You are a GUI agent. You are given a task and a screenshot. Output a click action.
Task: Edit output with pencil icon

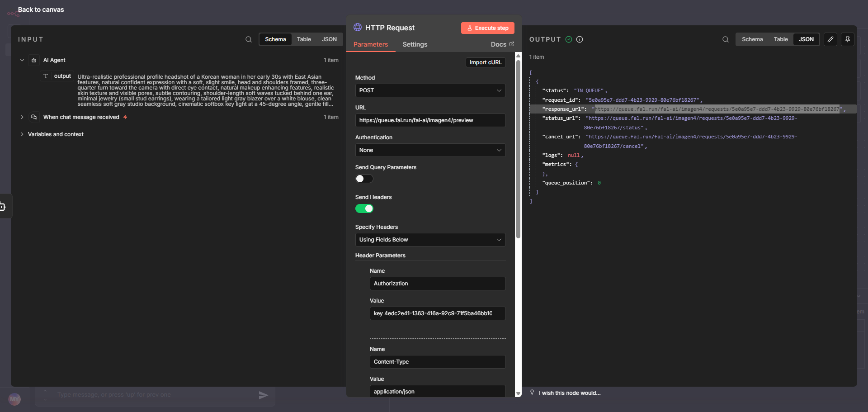[x=830, y=39]
